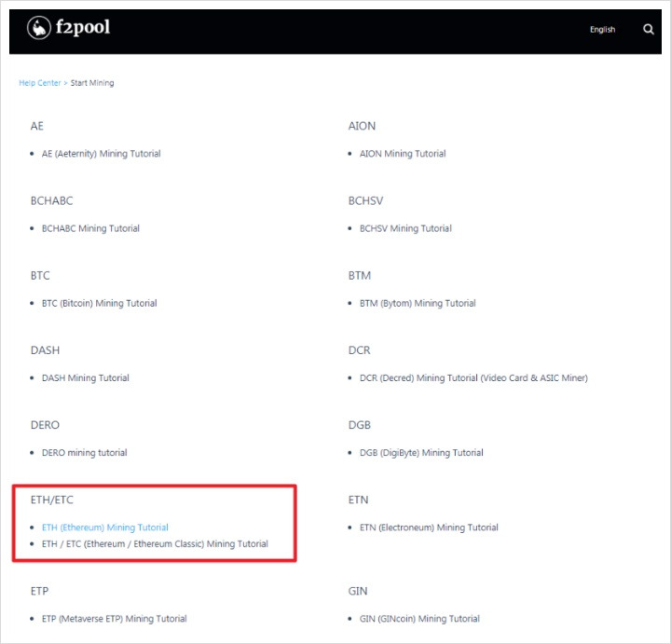Open BCHABC Mining Tutorial link
Screen dimensions: 671x644
pos(90,228)
